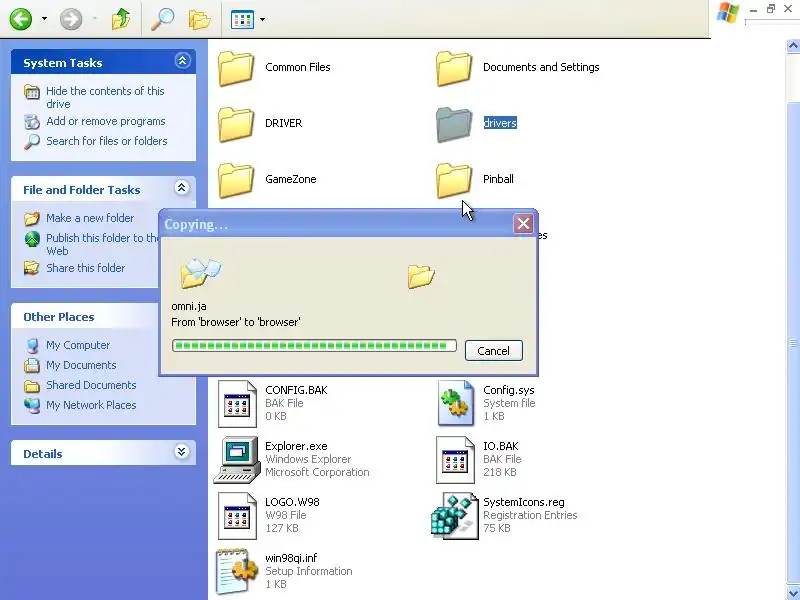Viewport: 800px width, 600px height.
Task: Click Add or remove programs link
Action: [x=106, y=121]
